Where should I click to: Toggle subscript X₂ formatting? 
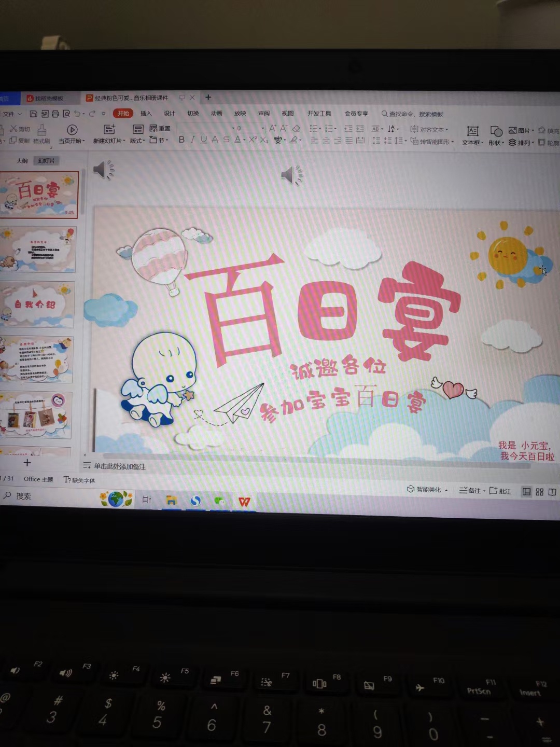[x=264, y=140]
